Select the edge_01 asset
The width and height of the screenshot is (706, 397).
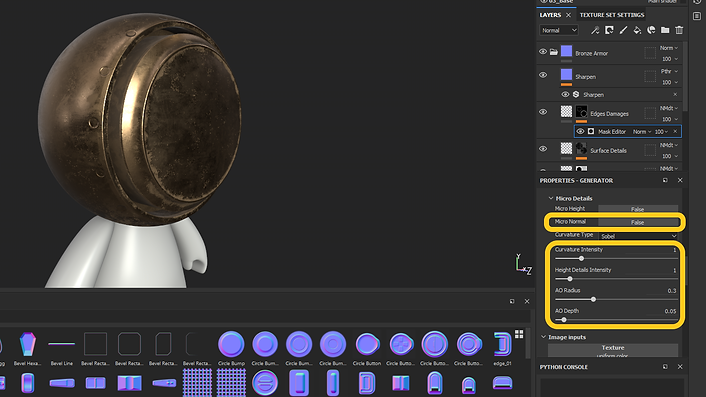(x=502, y=349)
